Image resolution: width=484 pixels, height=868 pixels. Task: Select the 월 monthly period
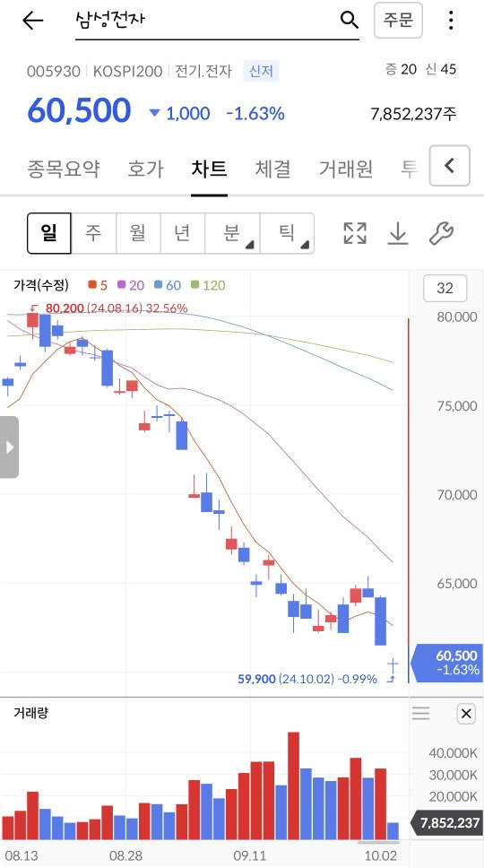tap(138, 233)
